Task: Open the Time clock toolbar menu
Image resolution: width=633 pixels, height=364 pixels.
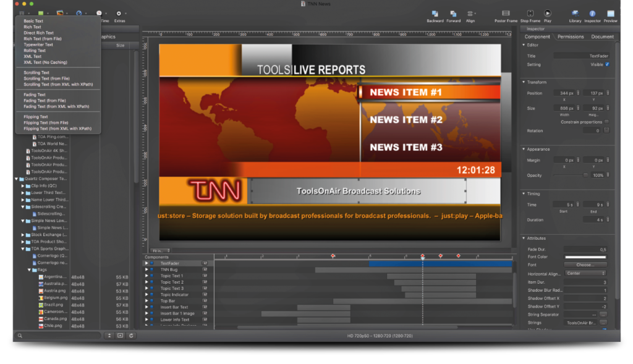Action: (x=99, y=14)
